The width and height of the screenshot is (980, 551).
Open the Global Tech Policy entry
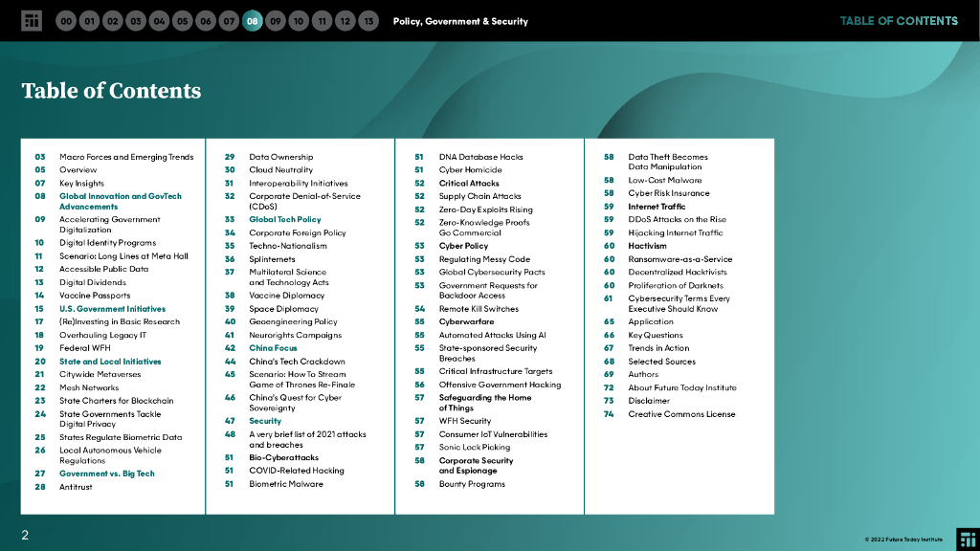coord(285,220)
